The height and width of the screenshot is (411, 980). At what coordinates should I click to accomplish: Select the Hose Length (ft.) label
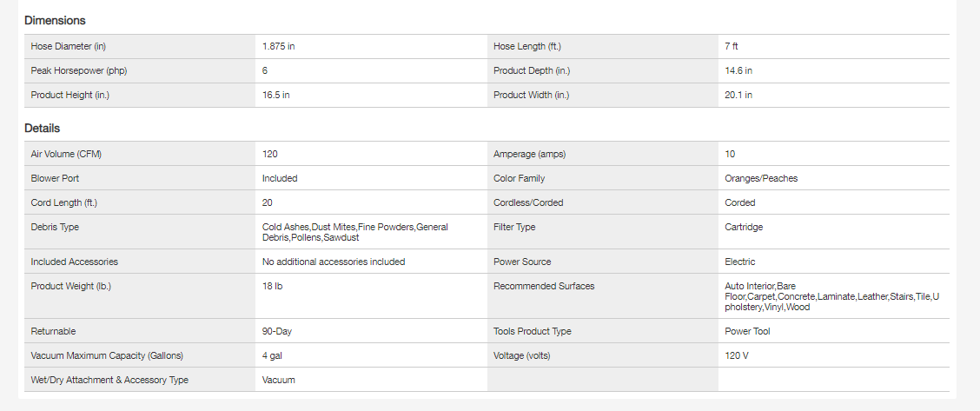533,46
